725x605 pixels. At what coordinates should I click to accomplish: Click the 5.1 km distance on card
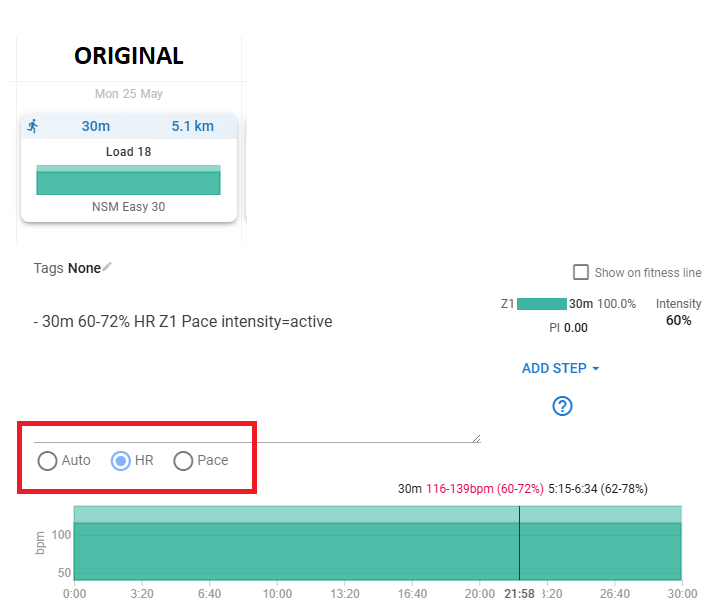192,126
